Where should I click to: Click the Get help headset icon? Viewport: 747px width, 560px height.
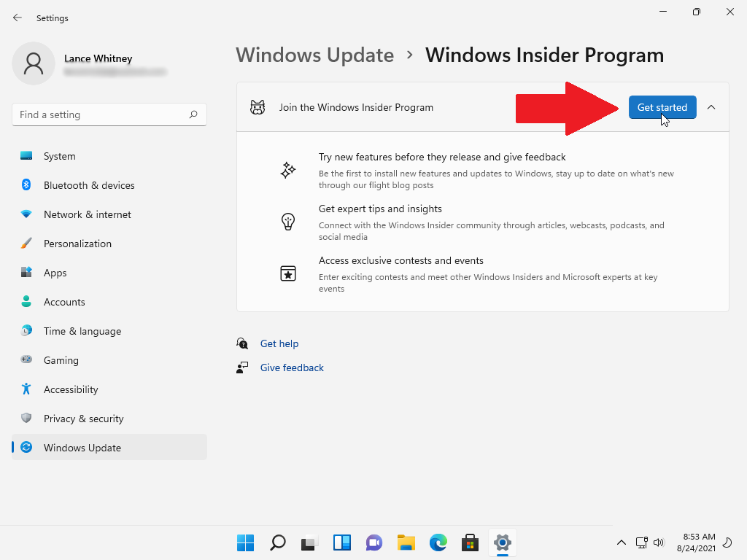(x=242, y=343)
